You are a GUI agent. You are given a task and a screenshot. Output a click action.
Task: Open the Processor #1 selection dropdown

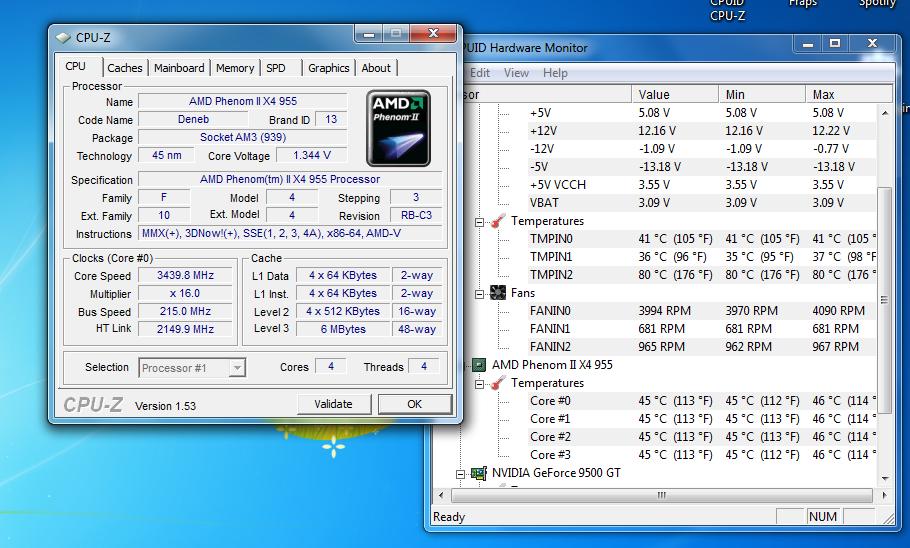point(237,368)
